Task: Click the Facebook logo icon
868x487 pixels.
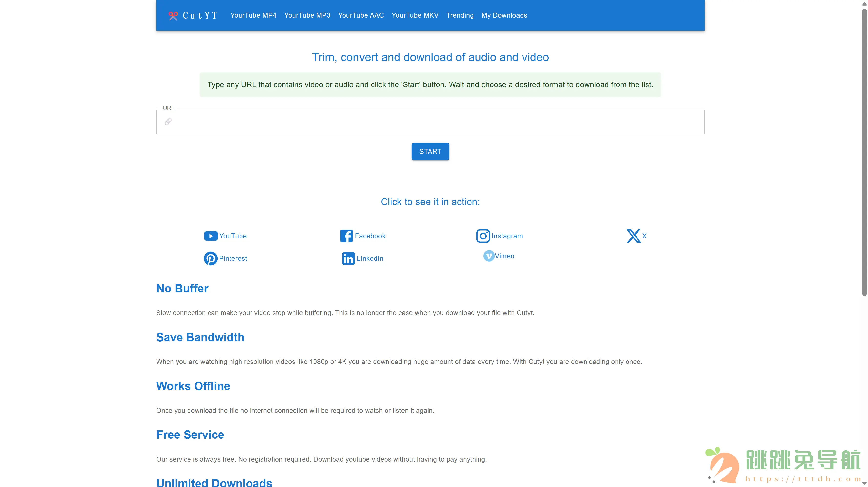Action: click(x=346, y=236)
